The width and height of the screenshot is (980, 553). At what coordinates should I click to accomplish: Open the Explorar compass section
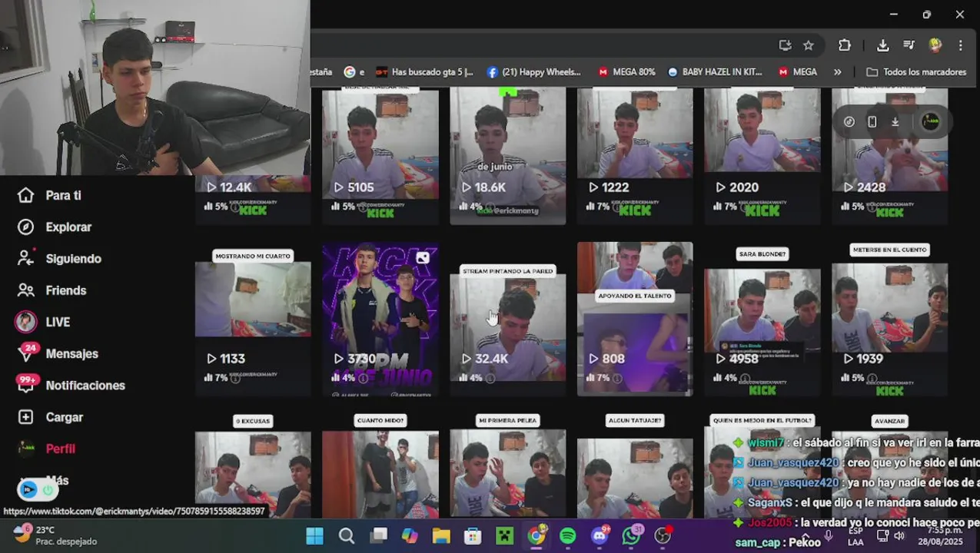[55, 227]
